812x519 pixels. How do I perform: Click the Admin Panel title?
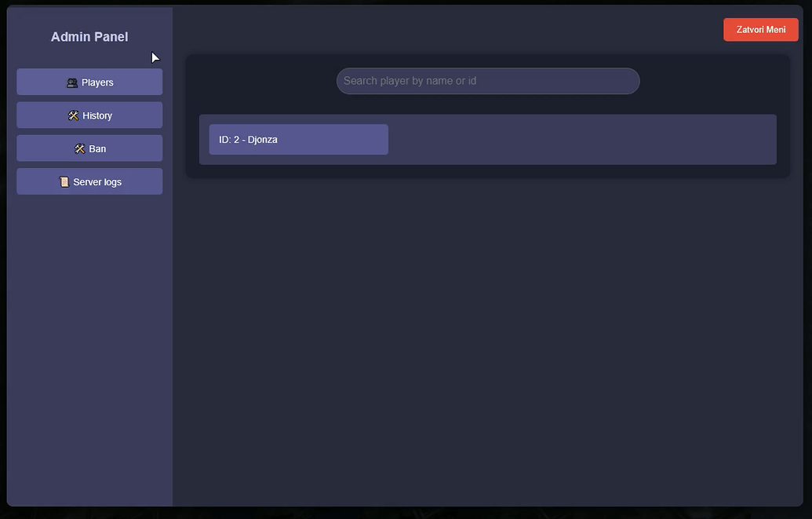pos(89,36)
